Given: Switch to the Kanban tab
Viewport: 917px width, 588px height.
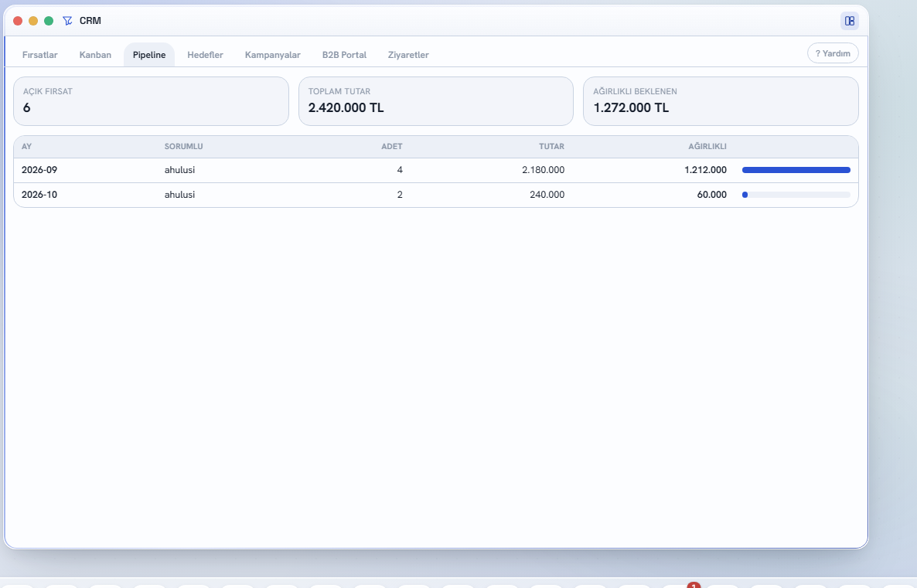Looking at the screenshot, I should click(95, 55).
